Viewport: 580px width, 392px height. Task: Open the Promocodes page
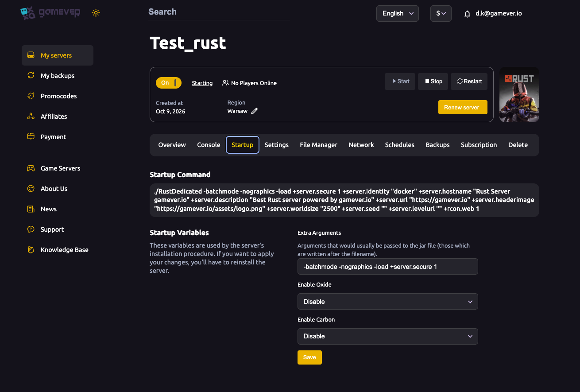58,96
